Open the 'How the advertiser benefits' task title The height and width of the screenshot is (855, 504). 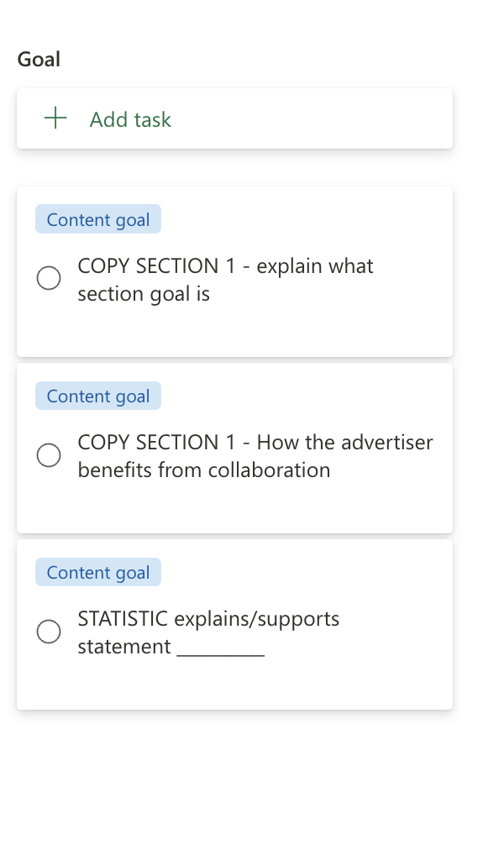click(255, 456)
